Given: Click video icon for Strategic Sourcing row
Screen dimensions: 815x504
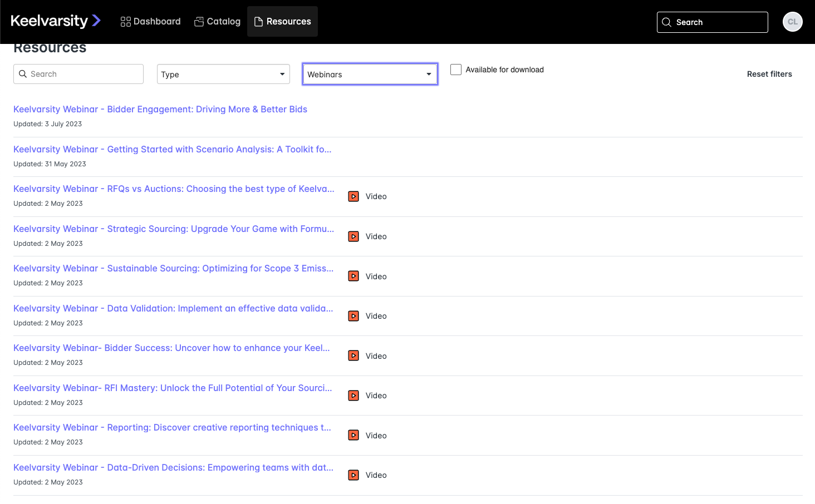Looking at the screenshot, I should point(354,236).
